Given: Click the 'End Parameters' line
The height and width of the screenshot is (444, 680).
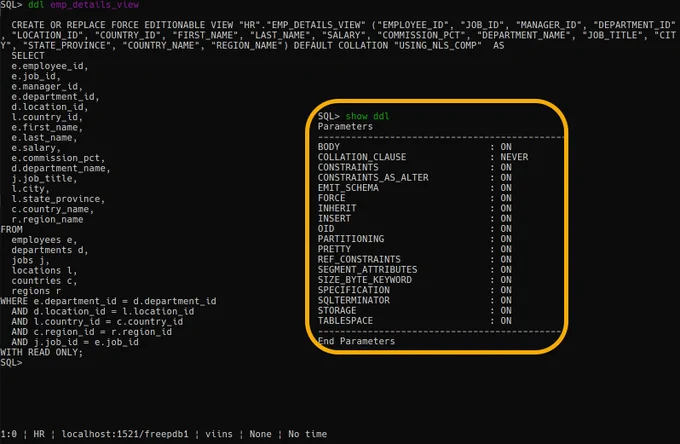Looking at the screenshot, I should pos(356,341).
